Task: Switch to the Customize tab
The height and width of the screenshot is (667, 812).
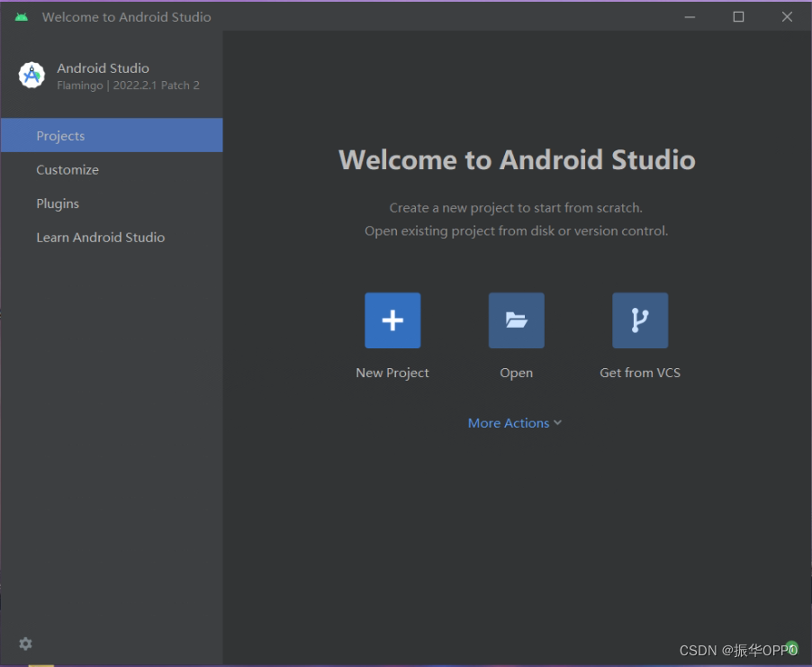Action: tap(112, 169)
